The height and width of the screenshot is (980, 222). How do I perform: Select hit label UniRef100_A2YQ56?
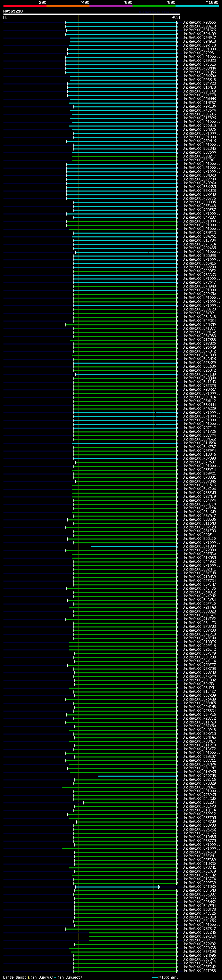pyautogui.click(x=199, y=72)
